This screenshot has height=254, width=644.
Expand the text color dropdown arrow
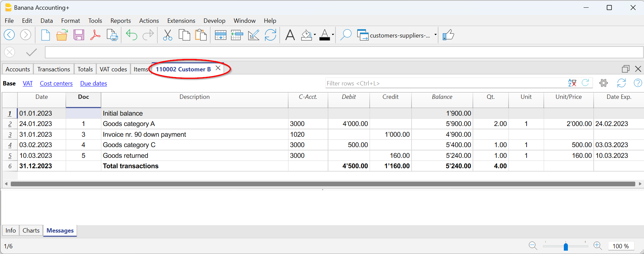[333, 35]
